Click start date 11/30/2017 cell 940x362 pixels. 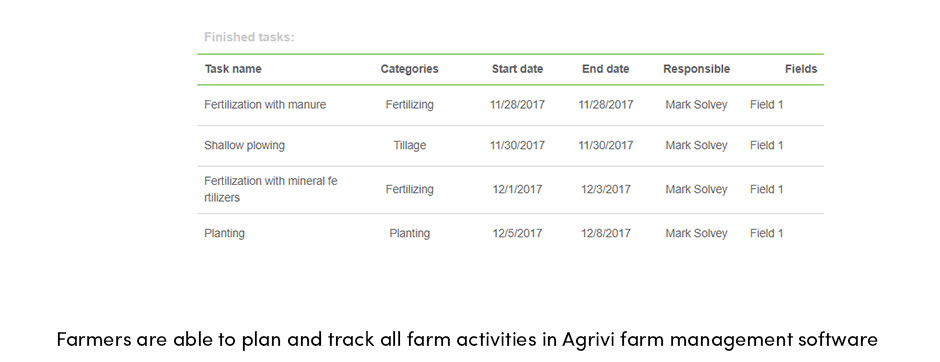pos(517,146)
